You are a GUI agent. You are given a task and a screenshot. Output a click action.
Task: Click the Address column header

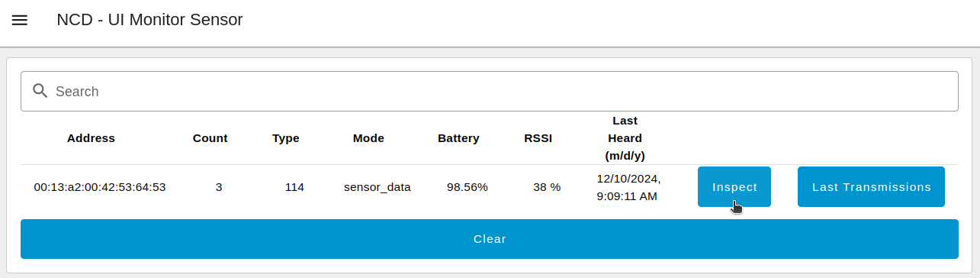pyautogui.click(x=91, y=138)
